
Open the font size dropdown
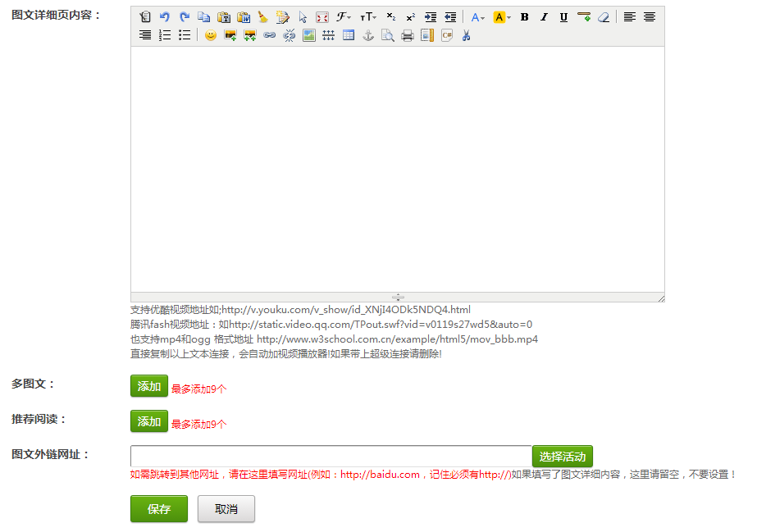[x=368, y=17]
